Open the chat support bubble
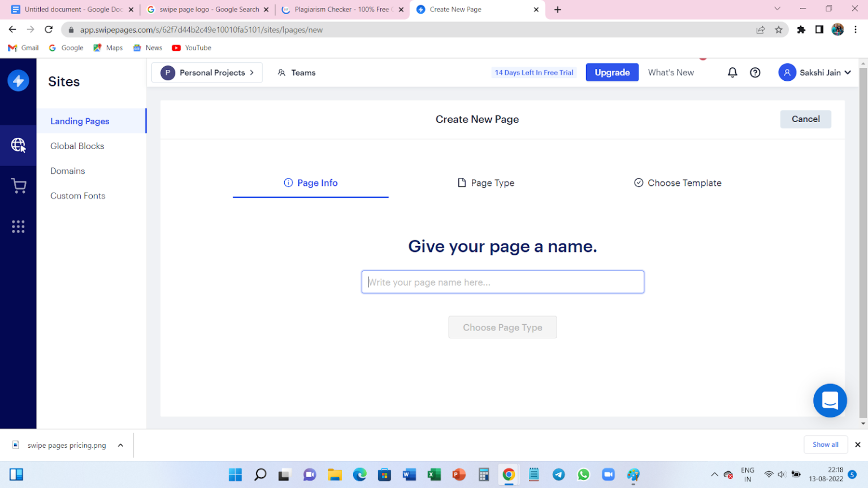 [830, 400]
